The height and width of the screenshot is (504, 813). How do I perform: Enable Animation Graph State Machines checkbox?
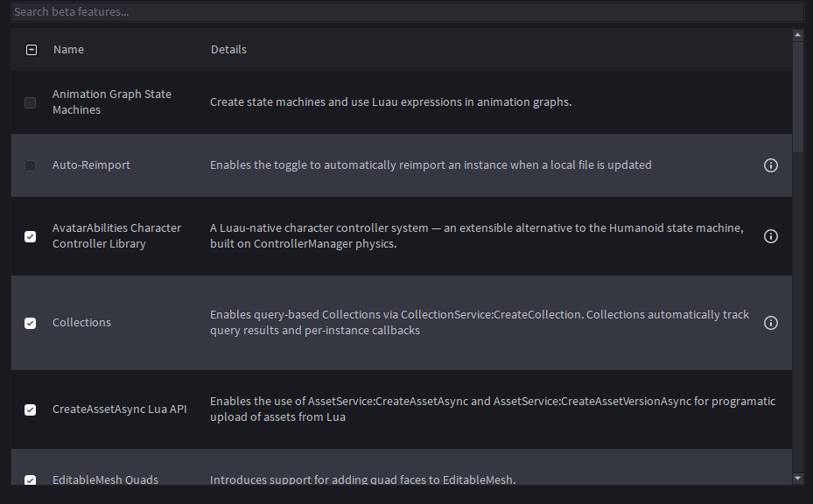click(30, 102)
